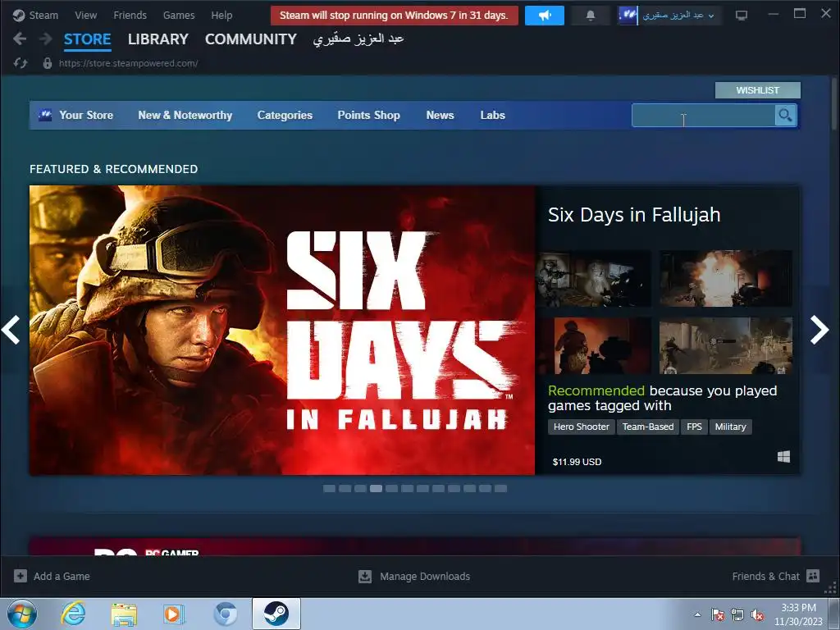Click the Windows 7 warning banner
Viewport: 840px width, 630px height.
point(395,16)
